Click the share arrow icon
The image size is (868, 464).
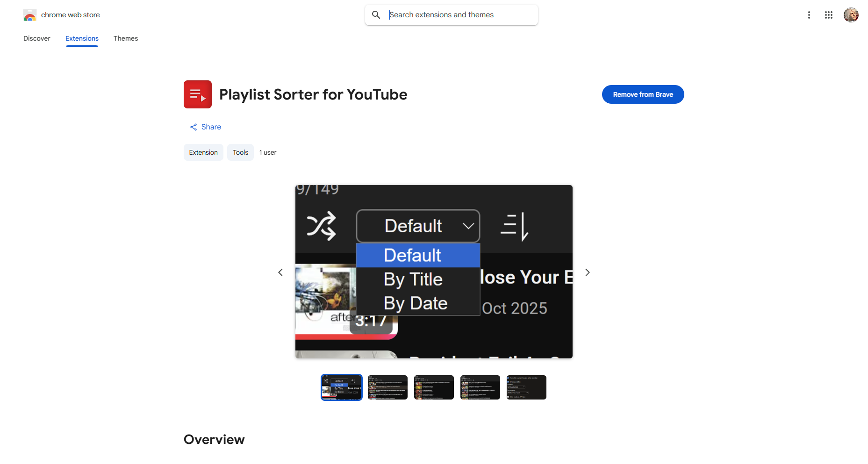[194, 127]
